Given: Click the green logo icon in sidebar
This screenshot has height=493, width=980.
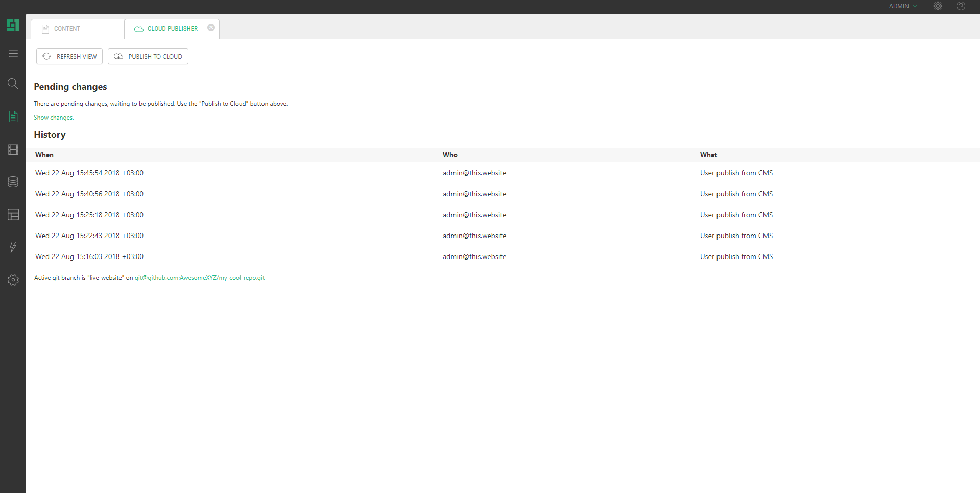Looking at the screenshot, I should [13, 25].
